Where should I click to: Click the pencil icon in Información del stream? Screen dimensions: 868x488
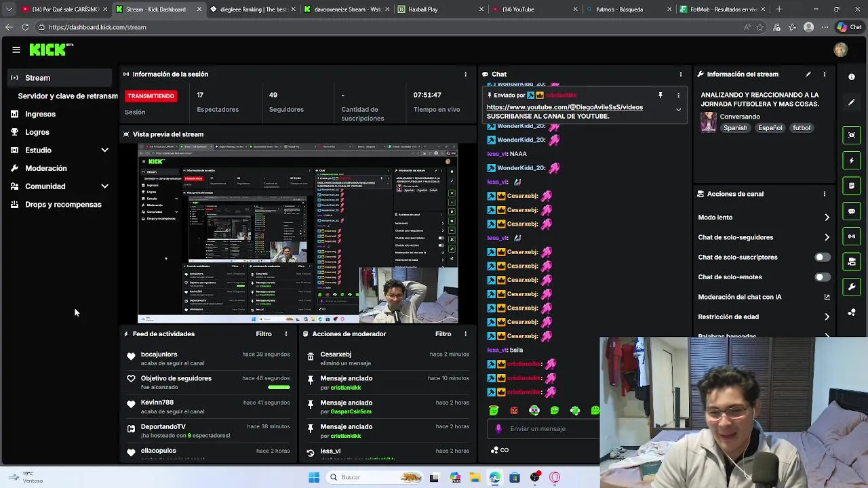(x=808, y=74)
